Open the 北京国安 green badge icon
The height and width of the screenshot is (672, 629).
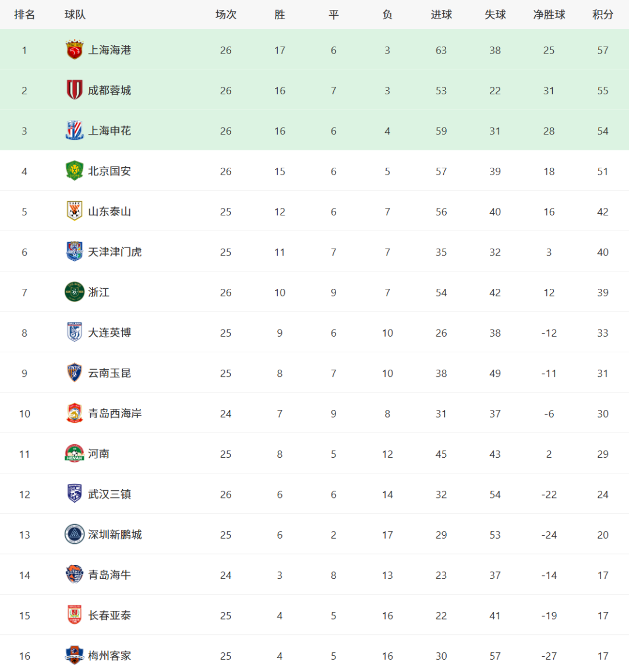74,171
